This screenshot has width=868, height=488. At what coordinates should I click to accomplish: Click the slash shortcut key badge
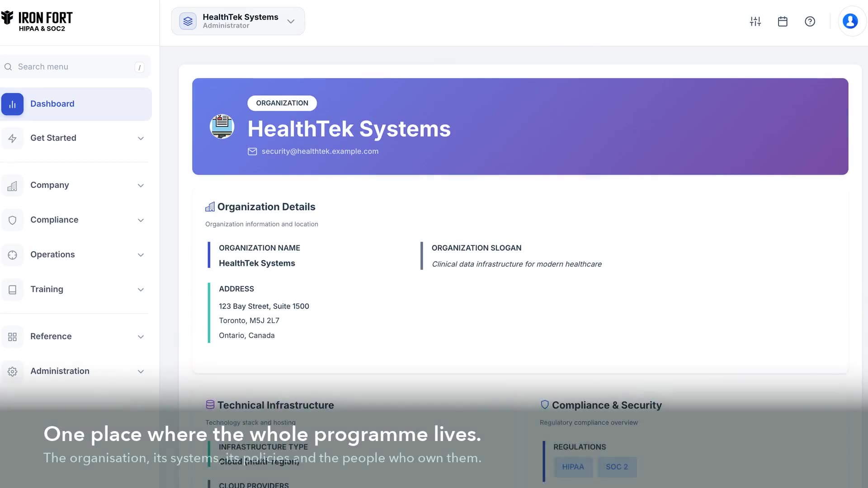[139, 67]
